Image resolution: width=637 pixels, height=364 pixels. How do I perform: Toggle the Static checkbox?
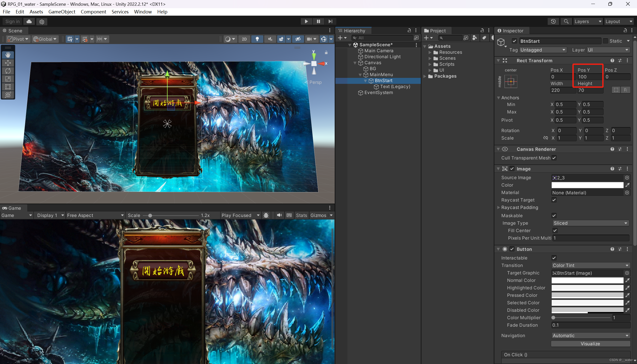[605, 41]
